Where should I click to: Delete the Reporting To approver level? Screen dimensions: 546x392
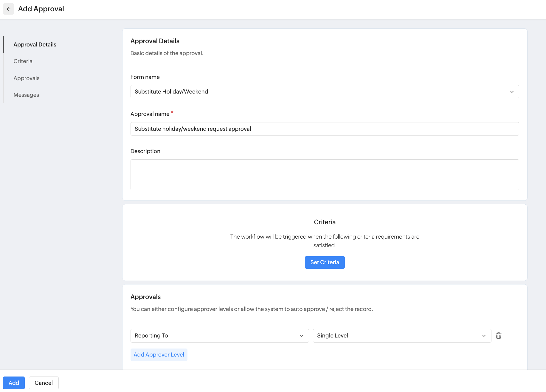pos(498,336)
